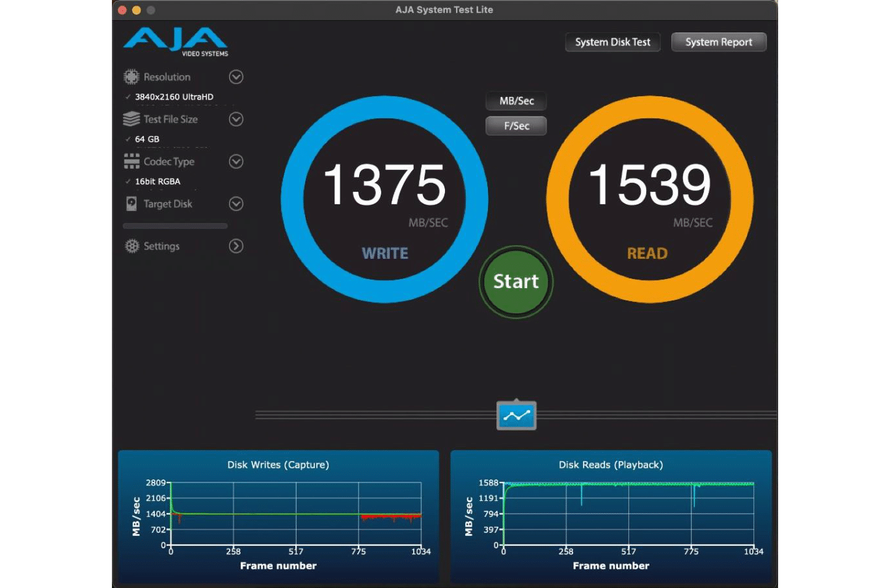Click the Test File Size stack icon
890x588 pixels.
(x=131, y=119)
